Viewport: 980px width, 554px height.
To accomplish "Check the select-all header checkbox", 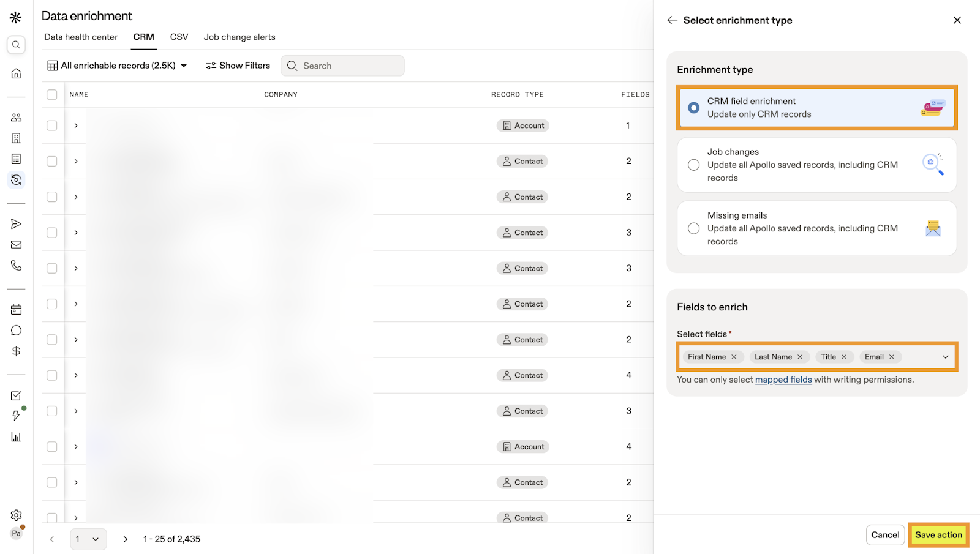I will tap(52, 95).
